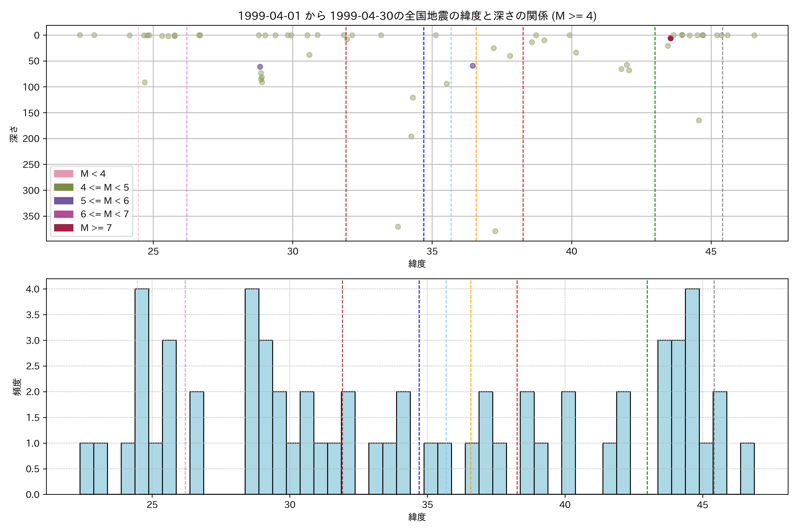Click the purple dot near latitude 36.5
Image resolution: width=798 pixels, height=532 pixels.
pos(473,66)
